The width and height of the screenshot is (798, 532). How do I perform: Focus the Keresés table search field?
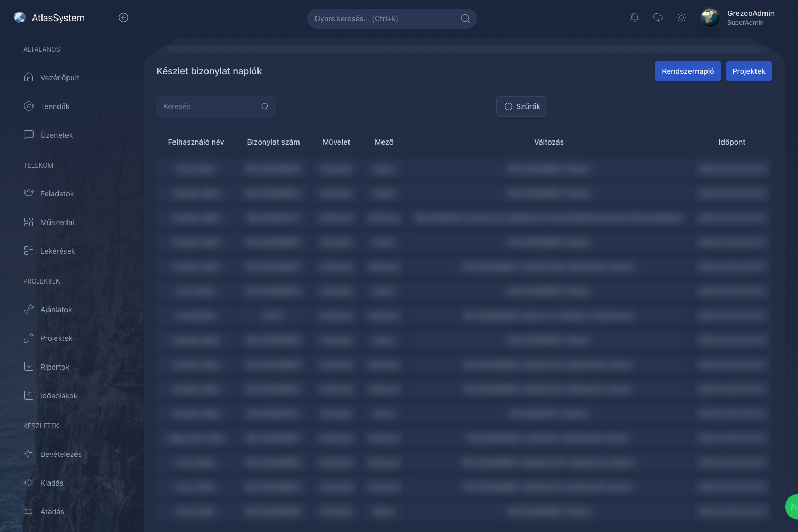(215, 106)
